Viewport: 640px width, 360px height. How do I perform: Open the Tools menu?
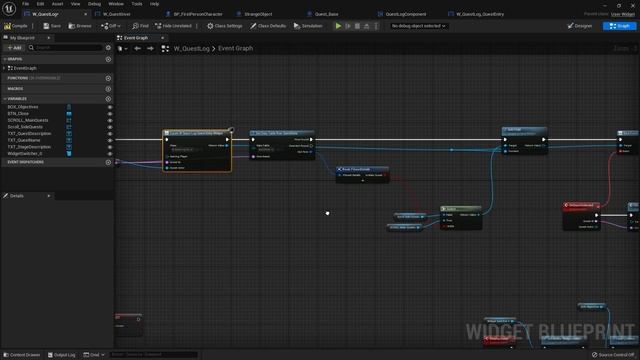point(137,4)
